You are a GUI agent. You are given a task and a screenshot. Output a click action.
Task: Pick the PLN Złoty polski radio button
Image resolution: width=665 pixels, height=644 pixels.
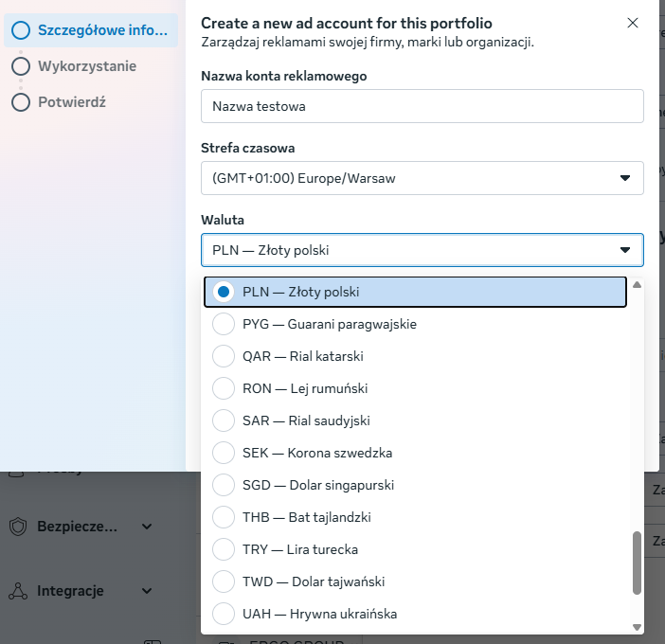click(224, 292)
